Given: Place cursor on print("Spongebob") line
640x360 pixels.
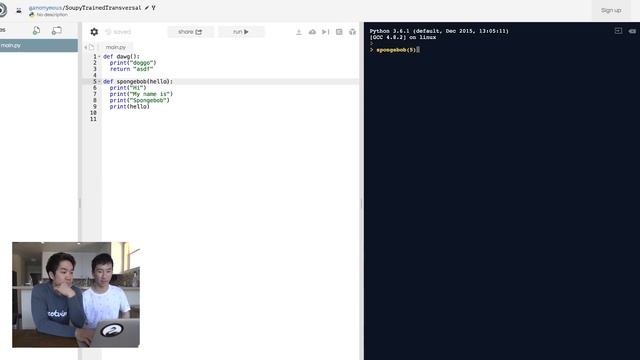Looking at the screenshot, I should (139, 100).
